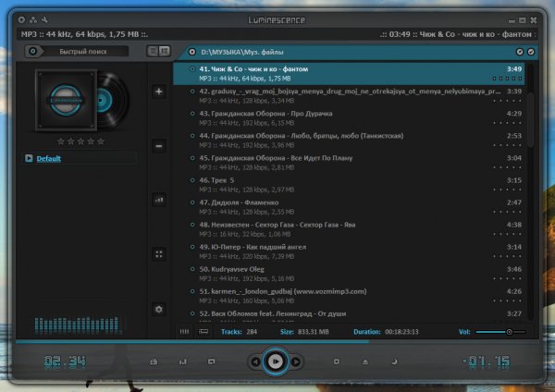Screen dimensions: 555x392
Task: Toggle the repeat mode icon
Action: [x=211, y=361]
